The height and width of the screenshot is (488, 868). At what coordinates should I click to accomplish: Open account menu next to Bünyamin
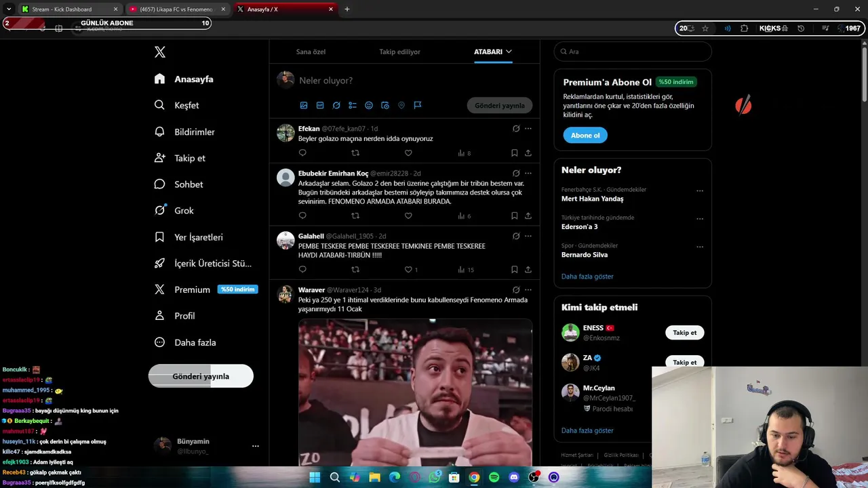pos(256,446)
